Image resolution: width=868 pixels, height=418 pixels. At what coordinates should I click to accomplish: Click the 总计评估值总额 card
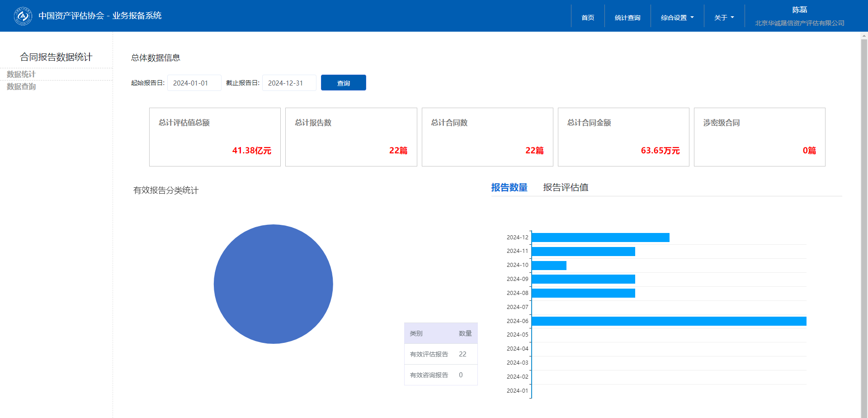click(x=215, y=137)
